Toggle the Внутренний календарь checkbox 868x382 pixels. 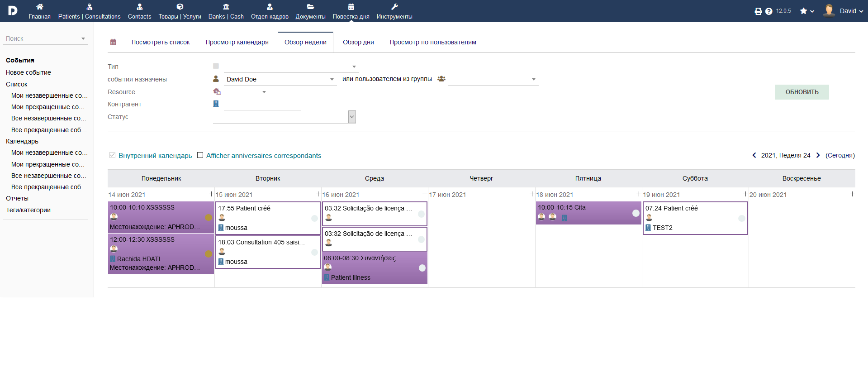[x=112, y=155]
